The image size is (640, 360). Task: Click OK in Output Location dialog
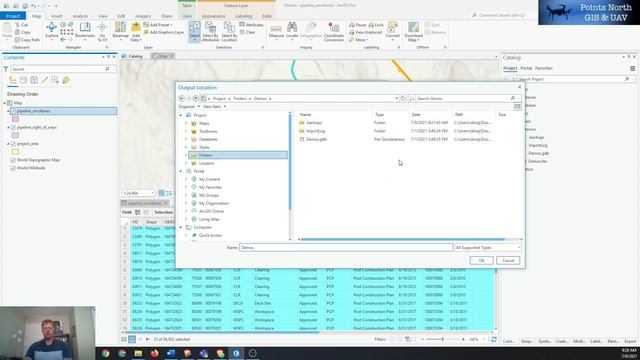click(482, 260)
